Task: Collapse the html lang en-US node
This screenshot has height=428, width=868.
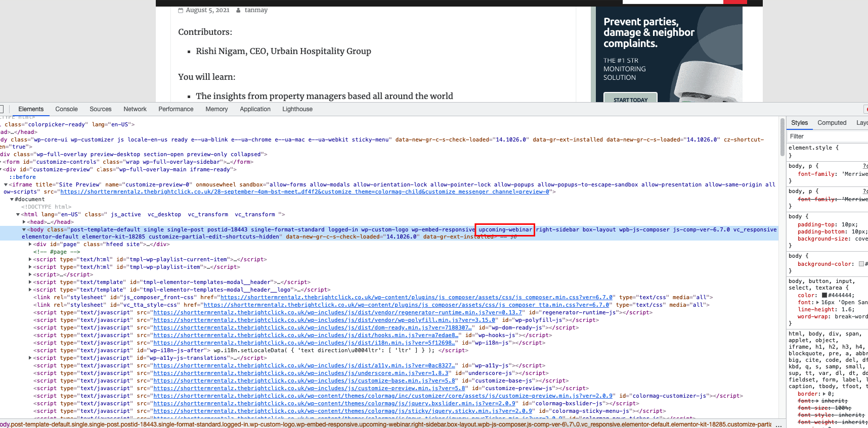Action: [18, 215]
